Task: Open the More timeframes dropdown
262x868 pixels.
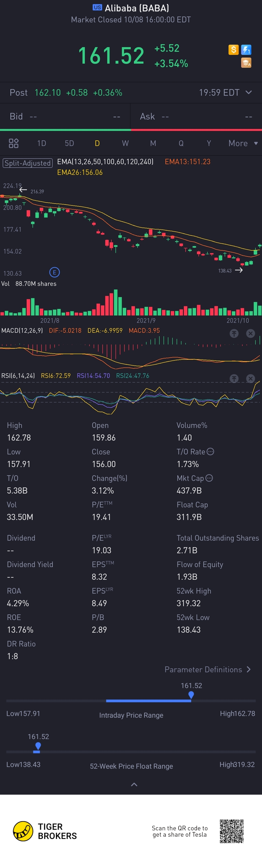Action: click(243, 143)
